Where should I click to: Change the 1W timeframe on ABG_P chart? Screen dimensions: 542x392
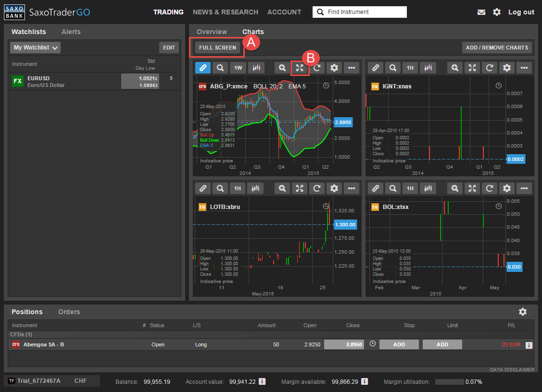coord(238,68)
